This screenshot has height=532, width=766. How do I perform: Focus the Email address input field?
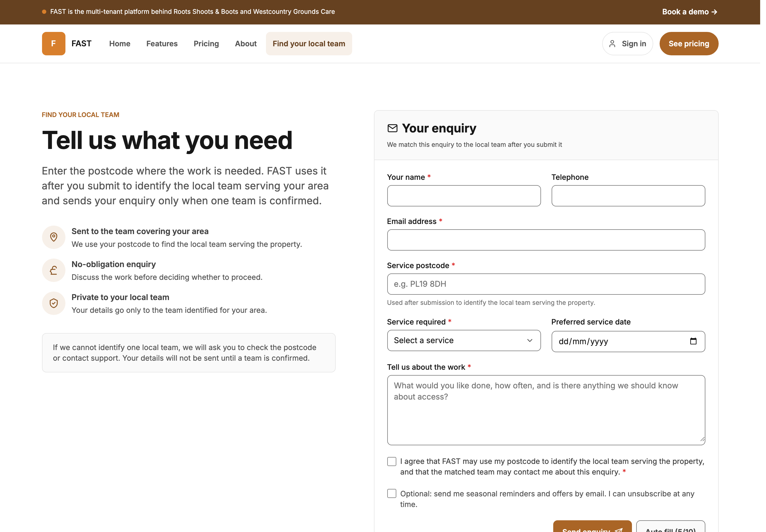pyautogui.click(x=546, y=240)
